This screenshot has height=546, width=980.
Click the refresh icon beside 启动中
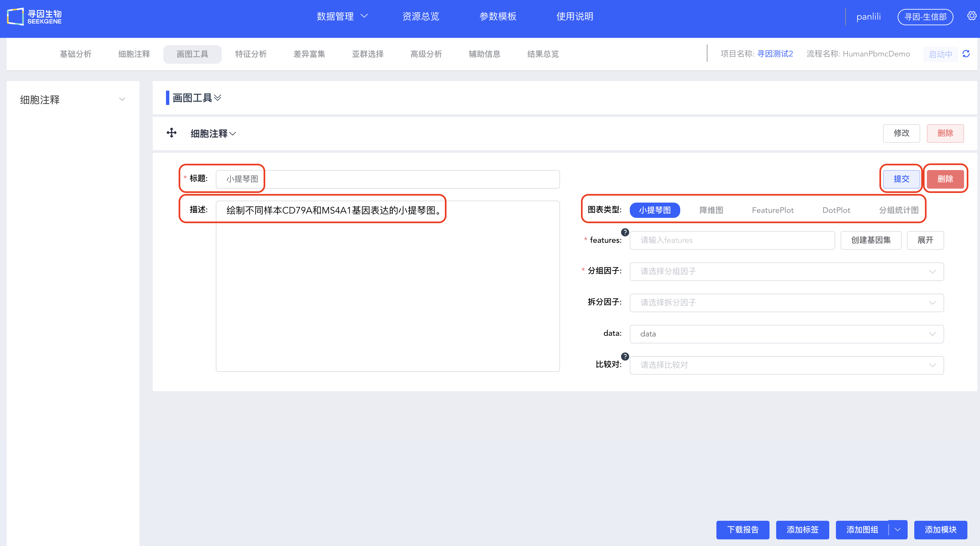click(966, 54)
